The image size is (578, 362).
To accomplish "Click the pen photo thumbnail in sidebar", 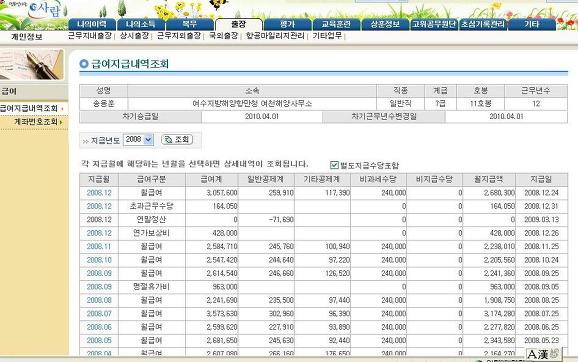I will (32, 65).
